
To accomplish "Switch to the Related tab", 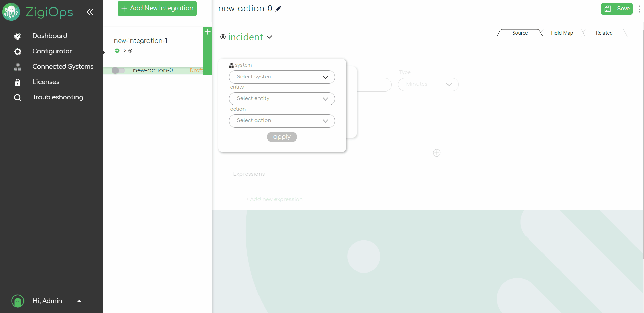I will [x=604, y=33].
